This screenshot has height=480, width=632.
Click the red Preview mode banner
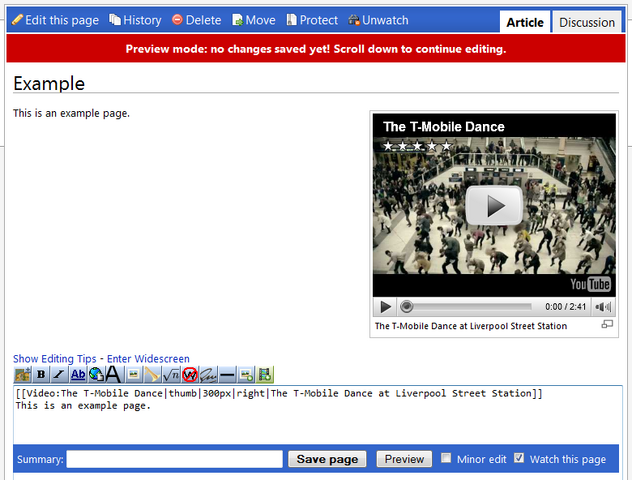tap(316, 49)
